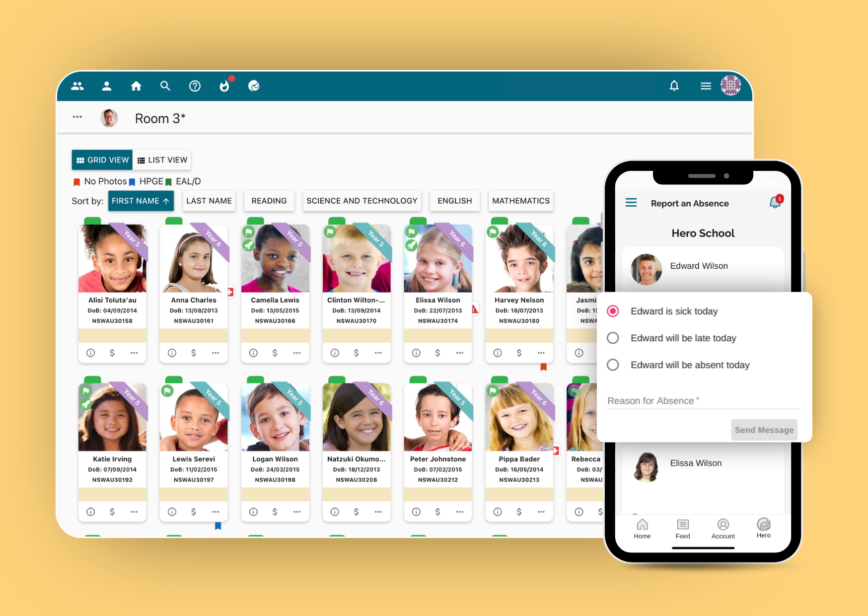Click the person profile icon in the toolbar
The image size is (868, 616).
(106, 85)
